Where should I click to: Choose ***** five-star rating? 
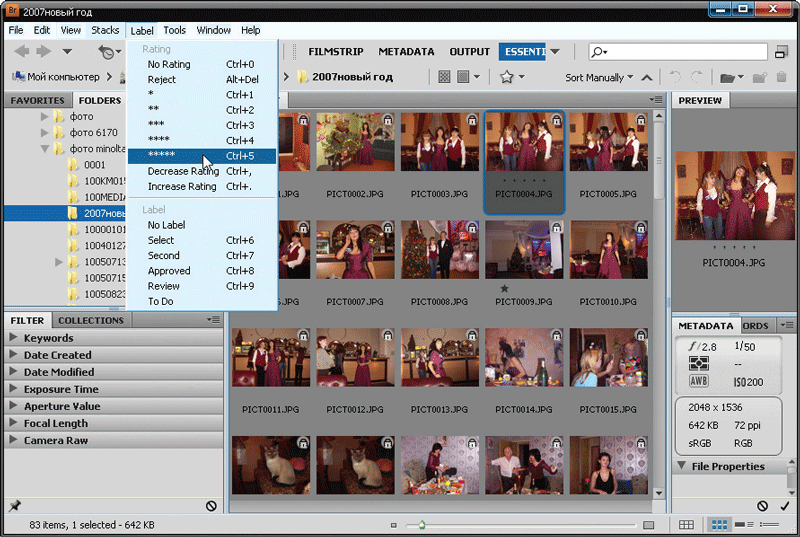[x=202, y=156]
